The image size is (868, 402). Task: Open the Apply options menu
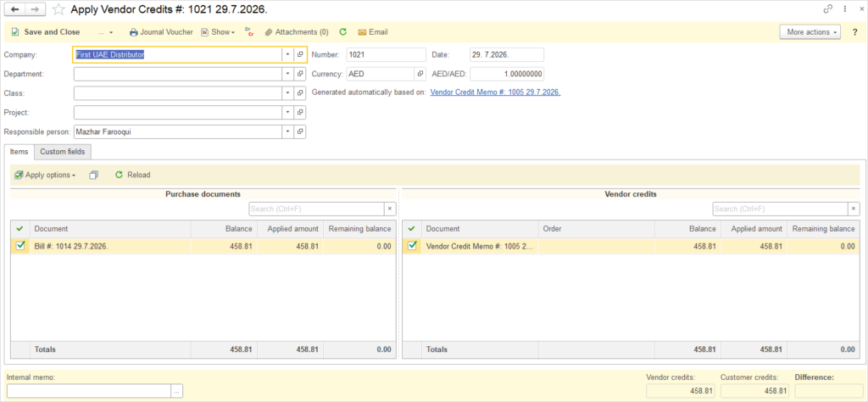[45, 175]
